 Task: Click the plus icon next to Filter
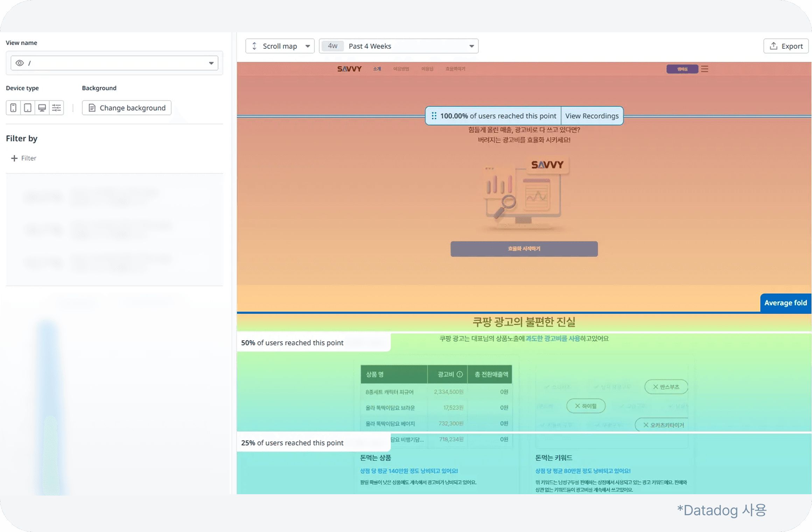pos(14,158)
